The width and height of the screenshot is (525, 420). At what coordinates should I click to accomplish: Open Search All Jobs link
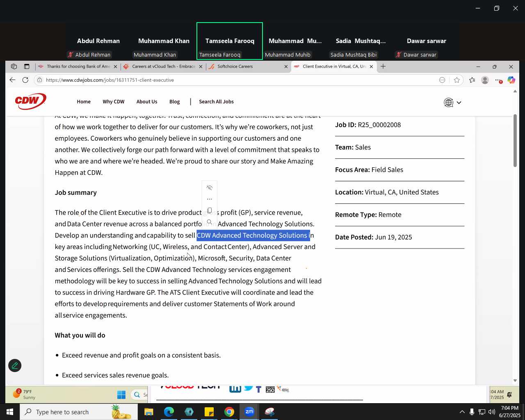216,102
